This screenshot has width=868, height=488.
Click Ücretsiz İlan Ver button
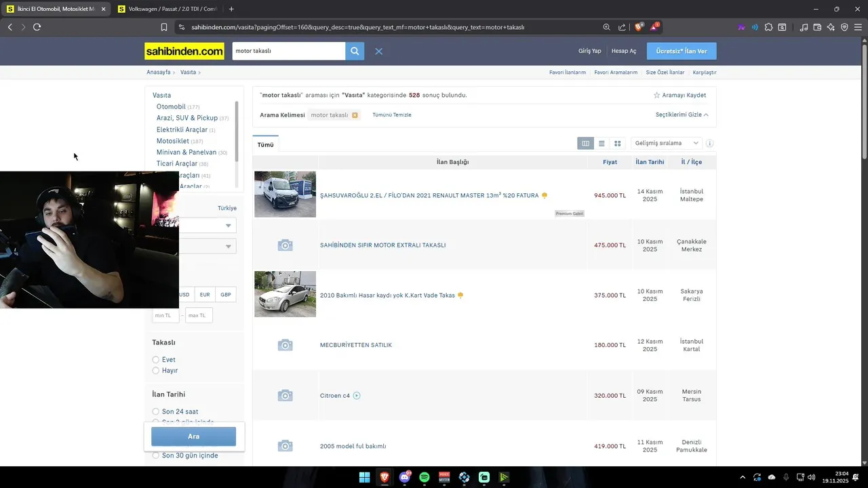click(x=682, y=52)
